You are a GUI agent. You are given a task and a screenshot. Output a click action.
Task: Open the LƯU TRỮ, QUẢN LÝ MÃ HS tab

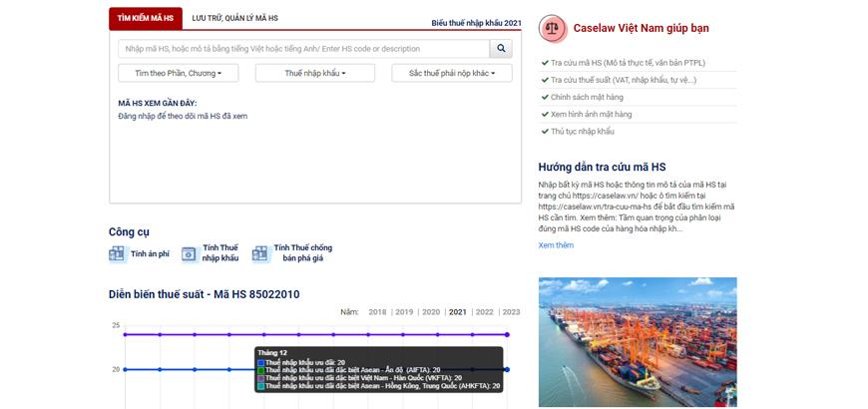[x=235, y=18]
